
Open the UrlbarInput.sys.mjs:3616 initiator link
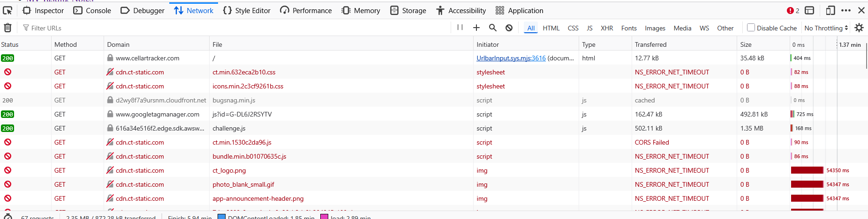click(x=511, y=58)
